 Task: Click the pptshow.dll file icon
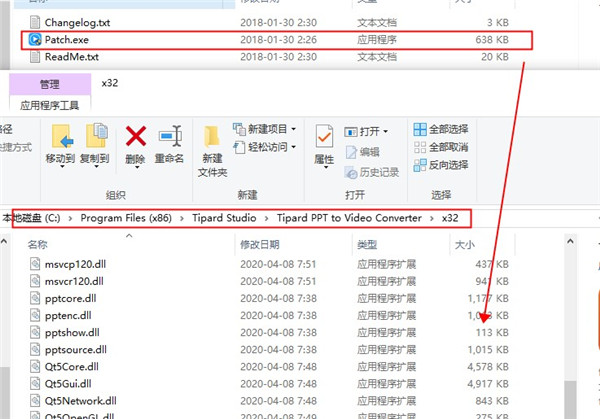(x=35, y=332)
